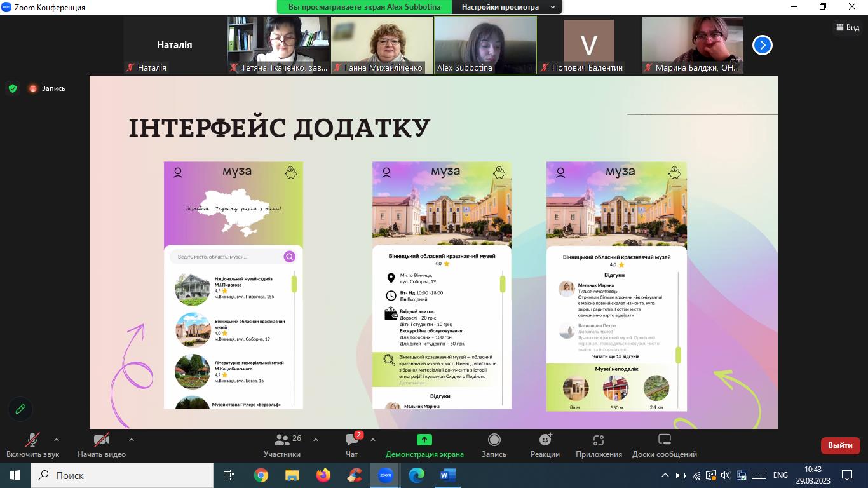Expand the video options arrow

pos(132,440)
